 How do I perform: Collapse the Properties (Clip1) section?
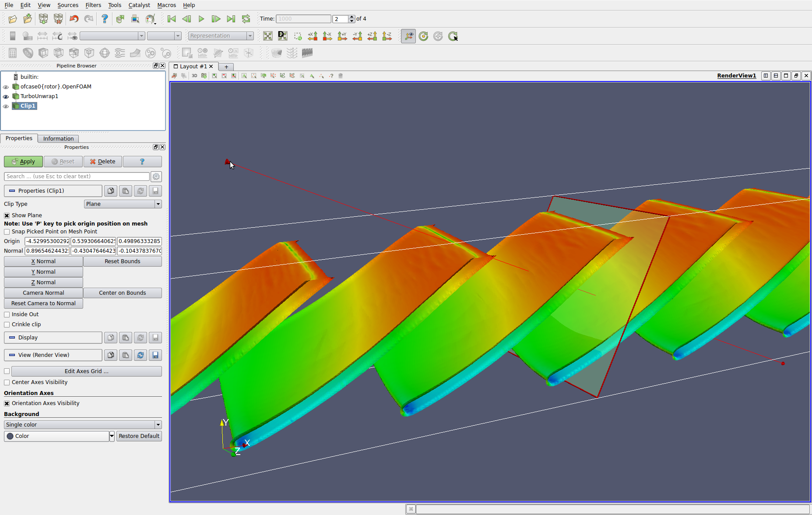pyautogui.click(x=53, y=191)
